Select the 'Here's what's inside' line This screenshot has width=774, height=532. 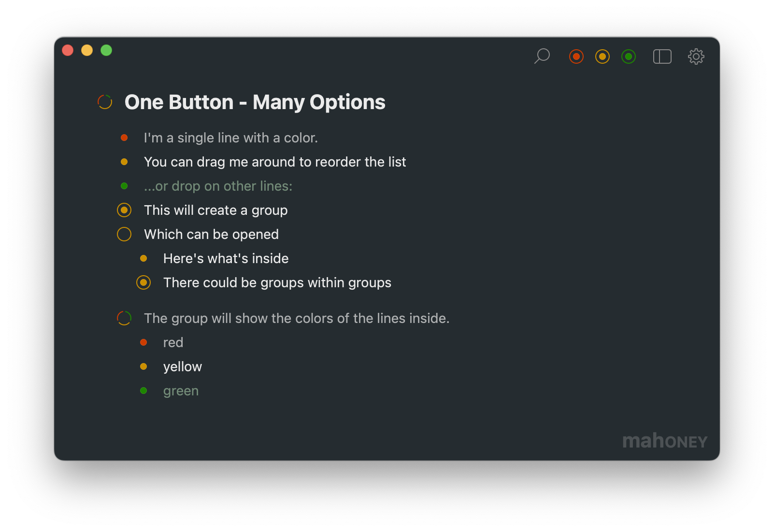click(x=226, y=259)
